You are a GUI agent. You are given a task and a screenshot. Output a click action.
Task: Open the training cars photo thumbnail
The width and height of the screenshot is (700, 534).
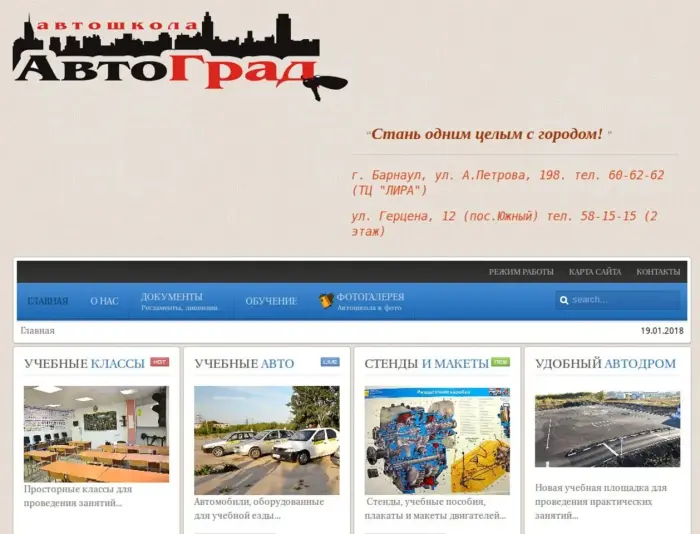[266, 440]
